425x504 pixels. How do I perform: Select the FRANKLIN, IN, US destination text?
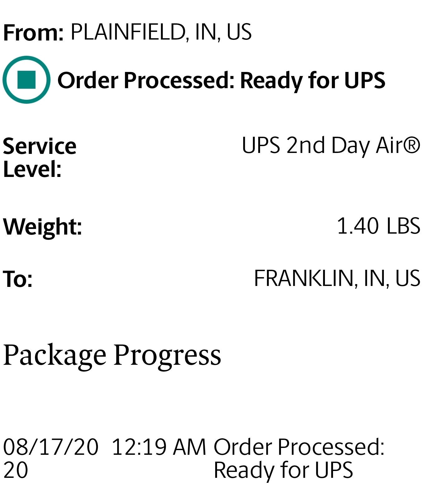point(337,278)
